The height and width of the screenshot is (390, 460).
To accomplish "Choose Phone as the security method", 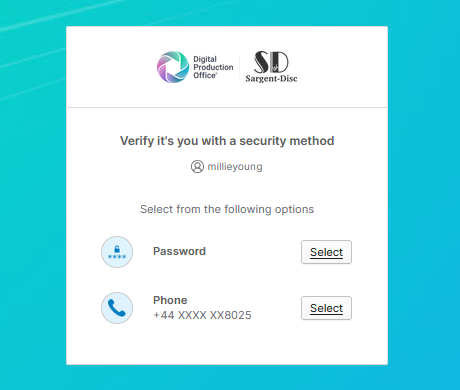I will pyautogui.click(x=326, y=308).
